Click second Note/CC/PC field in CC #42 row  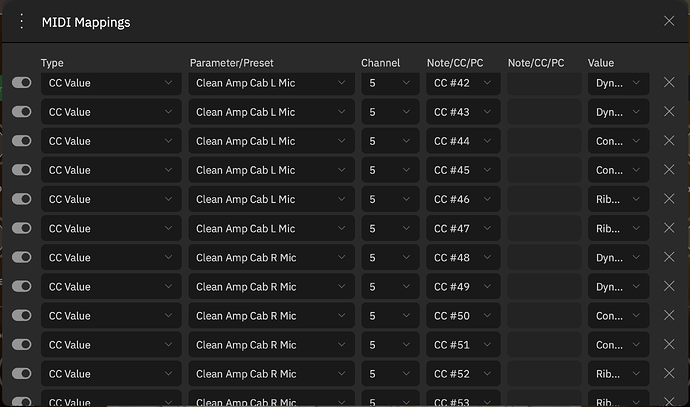(544, 83)
